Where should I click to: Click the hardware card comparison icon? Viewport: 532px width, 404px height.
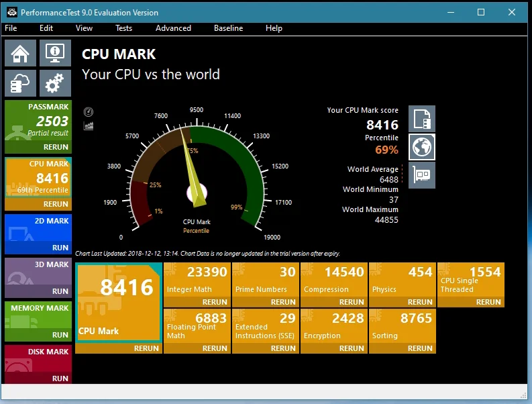coord(422,175)
